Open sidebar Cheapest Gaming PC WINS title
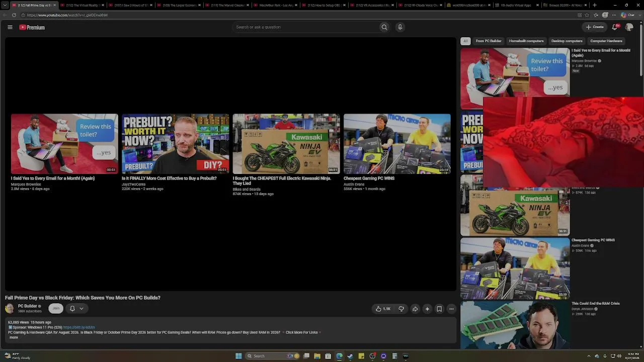 (593, 240)
